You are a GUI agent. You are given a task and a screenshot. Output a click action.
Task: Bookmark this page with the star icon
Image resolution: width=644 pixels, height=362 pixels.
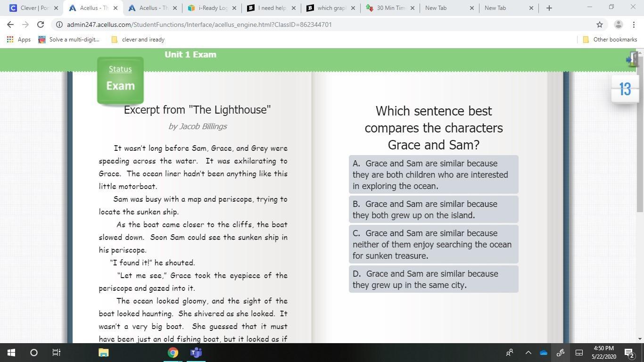[x=600, y=25]
